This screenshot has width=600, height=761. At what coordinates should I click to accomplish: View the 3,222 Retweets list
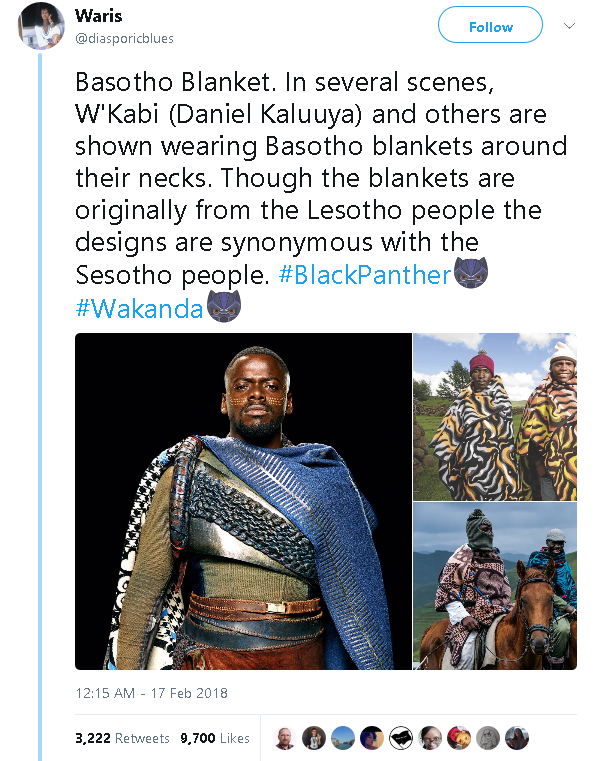point(122,739)
